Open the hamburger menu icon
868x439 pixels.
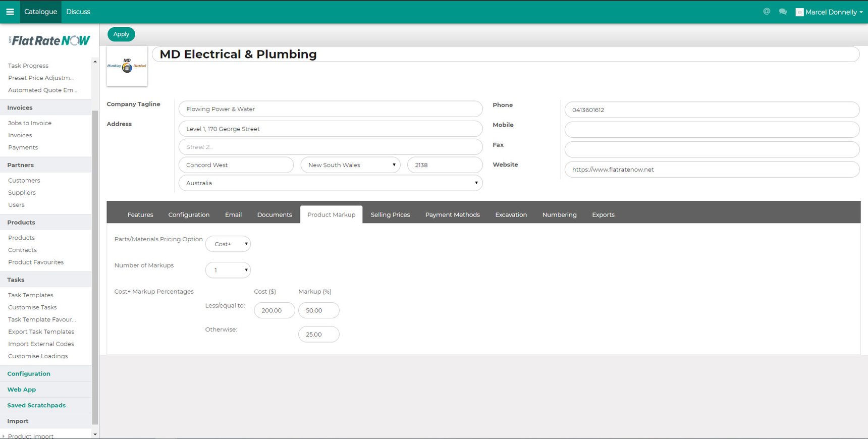tap(10, 12)
